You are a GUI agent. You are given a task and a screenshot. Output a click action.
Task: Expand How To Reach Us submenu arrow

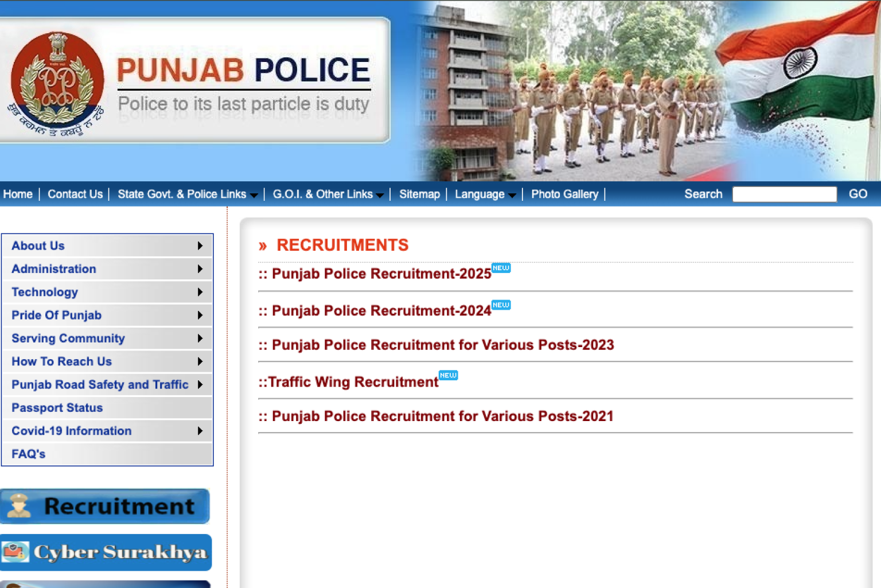tap(200, 361)
